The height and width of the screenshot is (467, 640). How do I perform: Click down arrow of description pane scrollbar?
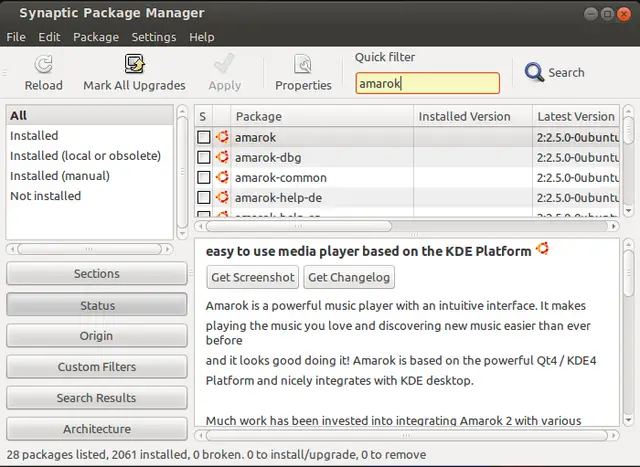629,420
